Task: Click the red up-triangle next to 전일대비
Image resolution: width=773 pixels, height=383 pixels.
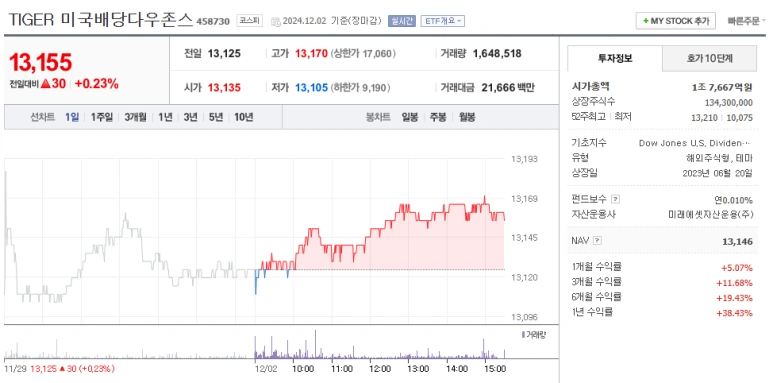Action: point(46,84)
